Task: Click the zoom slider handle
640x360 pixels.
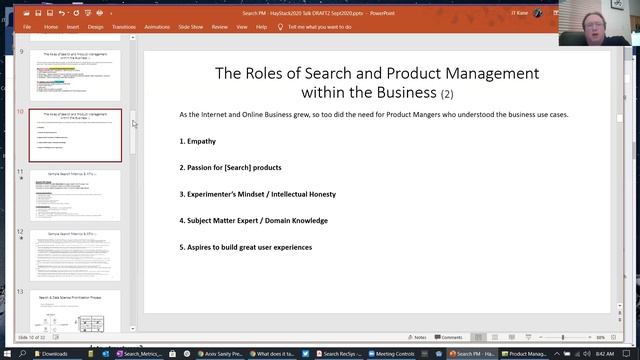Action: [x=563, y=338]
